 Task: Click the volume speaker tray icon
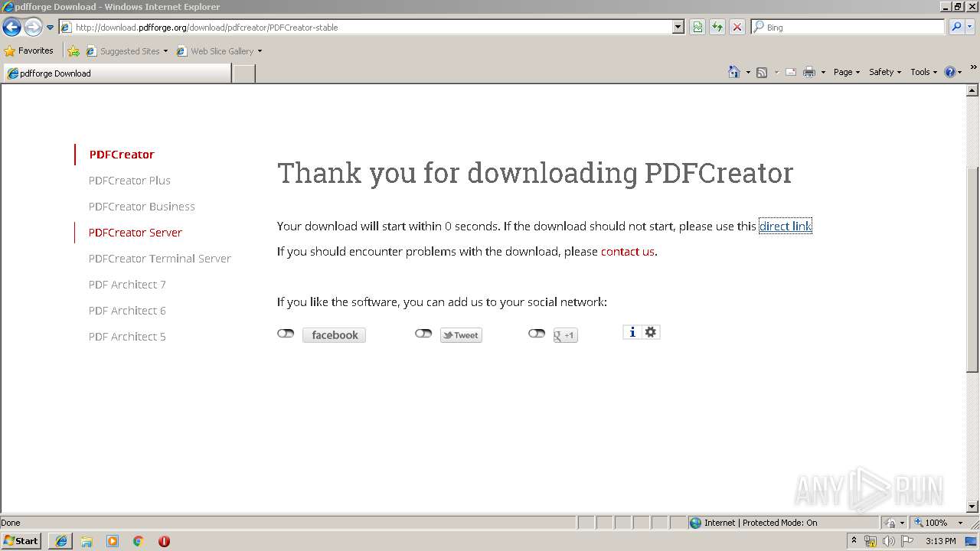[889, 541]
